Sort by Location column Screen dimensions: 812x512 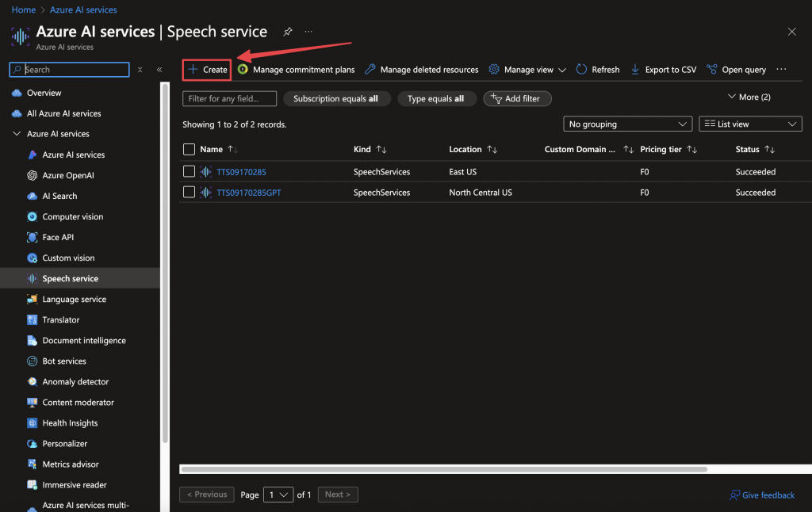(473, 149)
